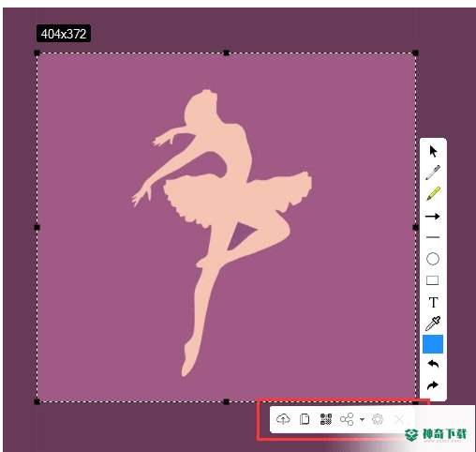Pick the yellow highlighter marker tool
This screenshot has width=476, height=452.
click(433, 194)
